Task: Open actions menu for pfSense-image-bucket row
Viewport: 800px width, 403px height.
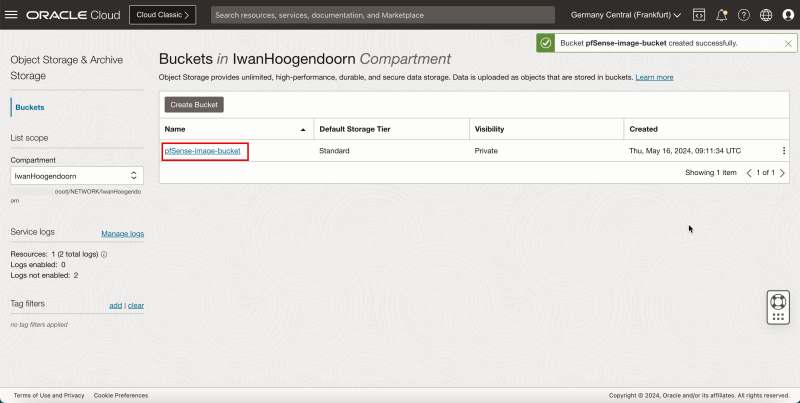Action: (x=784, y=151)
